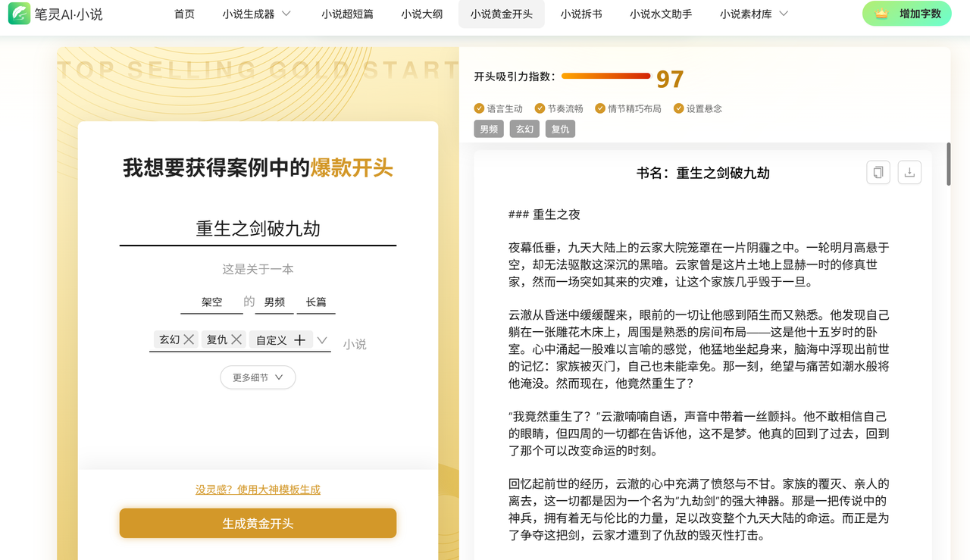
Task: Open 小说大纲 tab
Action: (421, 14)
